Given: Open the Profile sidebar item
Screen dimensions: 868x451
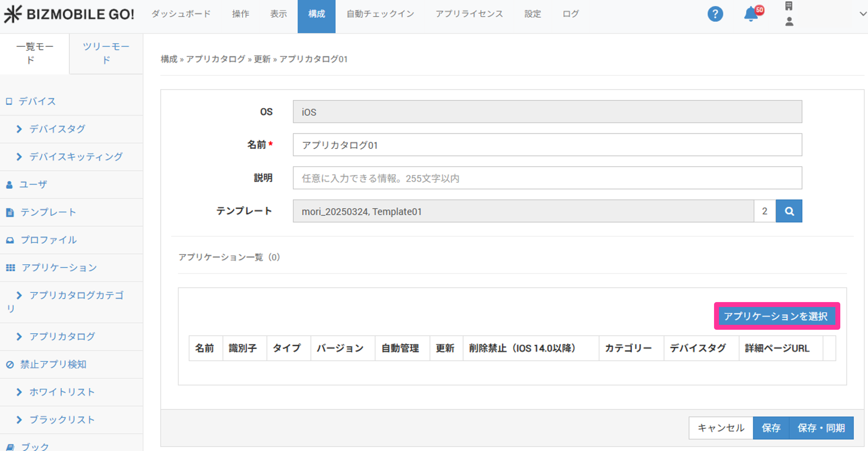Looking at the screenshot, I should (48, 240).
